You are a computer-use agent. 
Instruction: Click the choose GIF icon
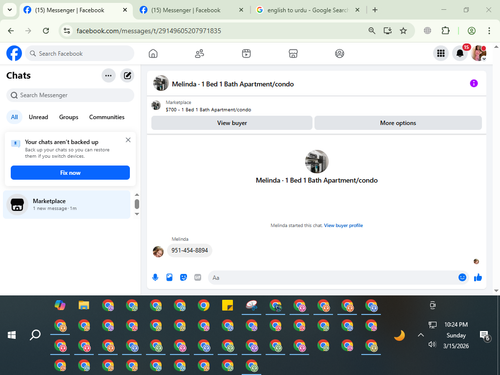(x=198, y=277)
